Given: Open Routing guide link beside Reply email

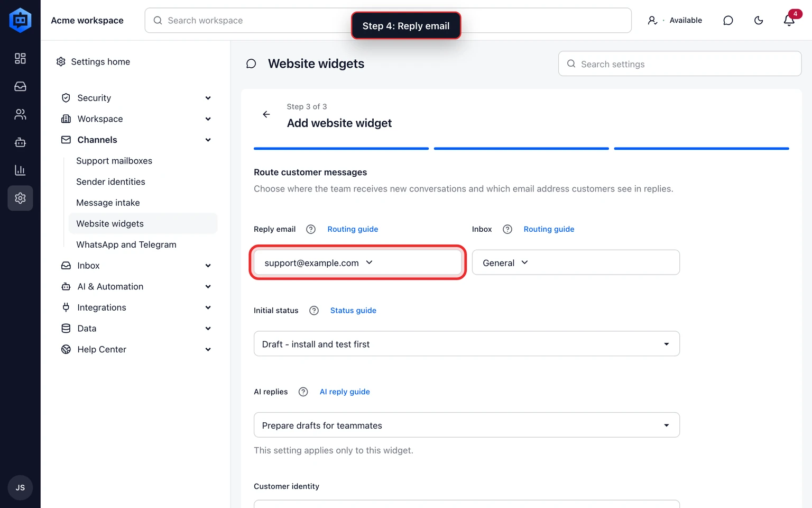Looking at the screenshot, I should pos(353,229).
